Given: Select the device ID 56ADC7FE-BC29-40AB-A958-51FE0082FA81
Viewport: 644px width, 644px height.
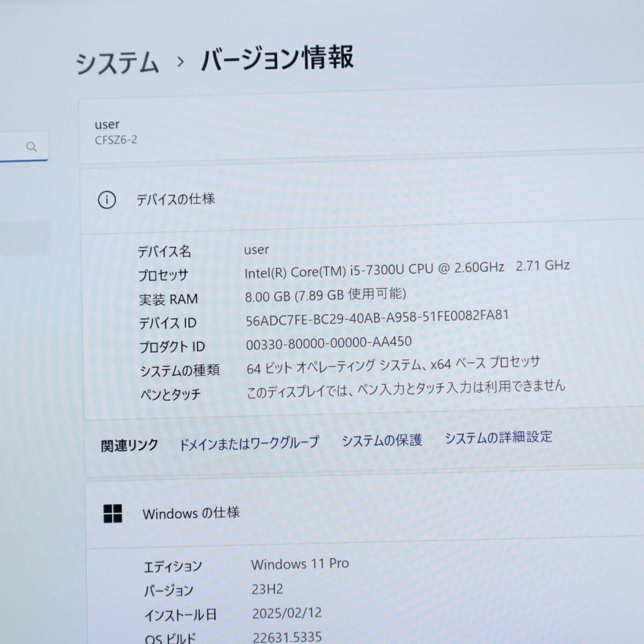Looking at the screenshot, I should [377, 318].
